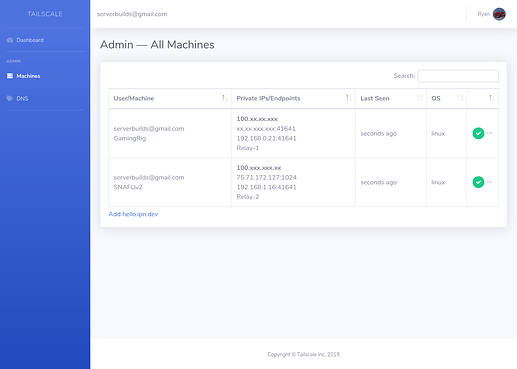The width and height of the screenshot is (517, 369).
Task: Sort by Private IPs/Endpoints column arrows
Action: [x=348, y=98]
